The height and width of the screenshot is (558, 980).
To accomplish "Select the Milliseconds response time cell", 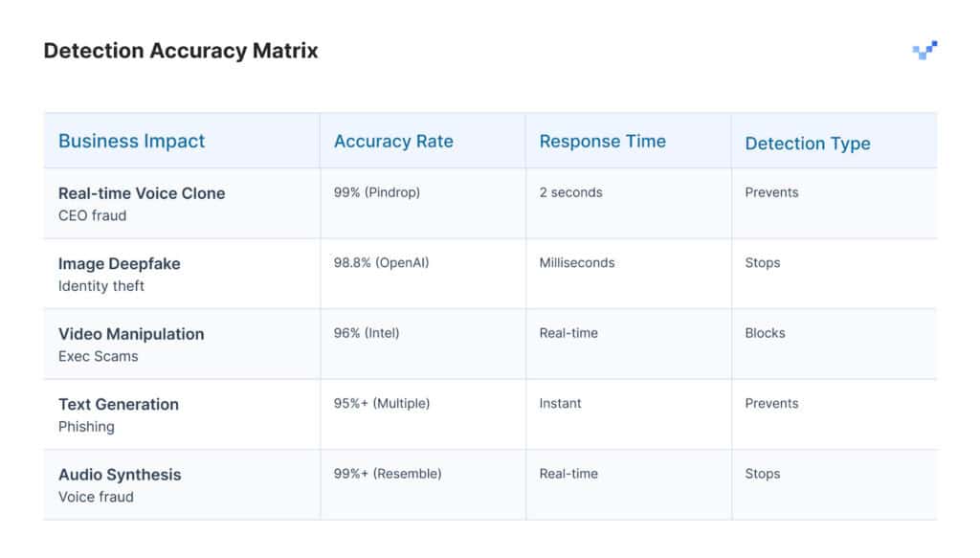I will (577, 262).
